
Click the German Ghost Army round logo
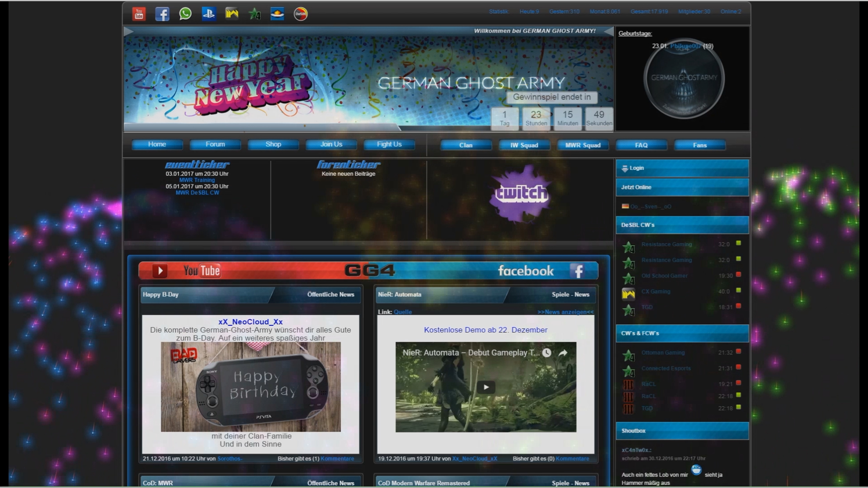click(684, 78)
